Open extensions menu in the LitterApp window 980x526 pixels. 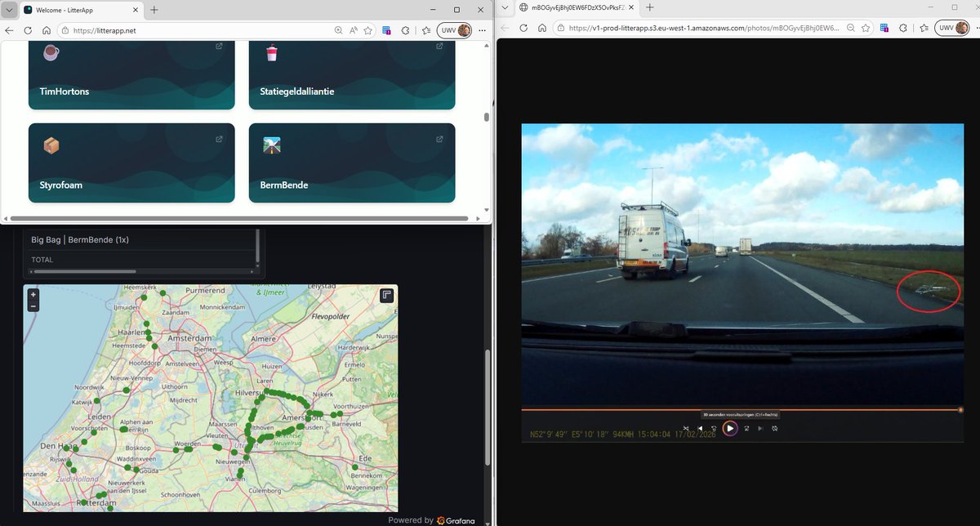pyautogui.click(x=406, y=30)
